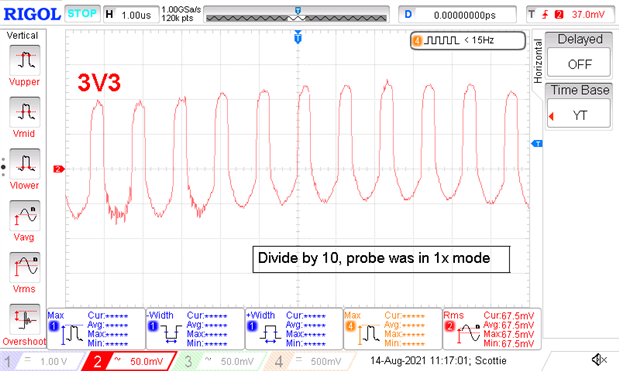Click the channel 4 Max waveform icon
This screenshot has height=371, width=619.
pyautogui.click(x=368, y=334)
